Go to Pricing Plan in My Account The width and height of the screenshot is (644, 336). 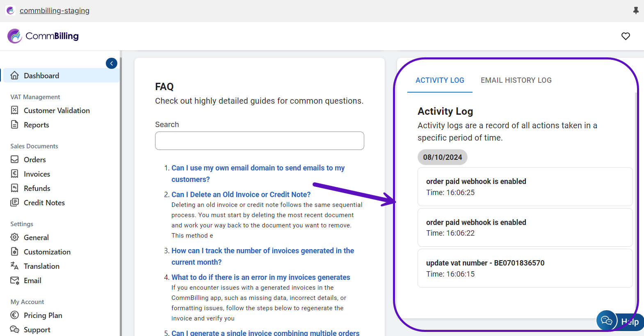pyautogui.click(x=43, y=315)
